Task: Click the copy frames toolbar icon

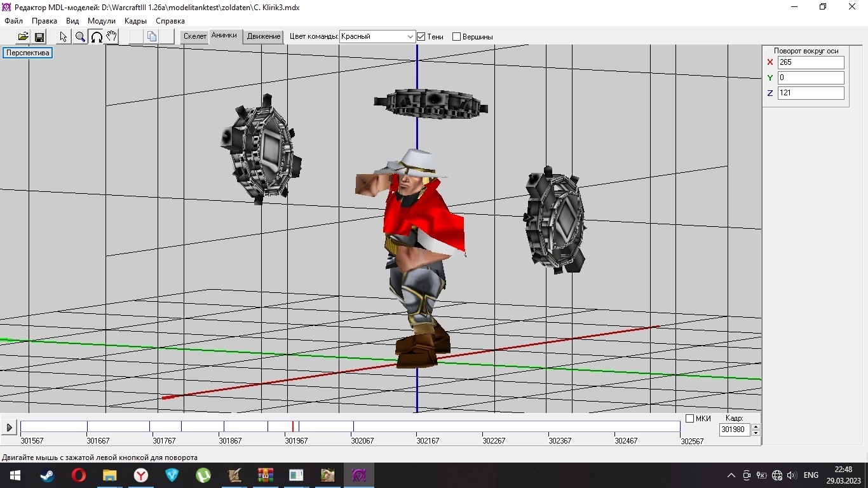Action: tap(152, 37)
